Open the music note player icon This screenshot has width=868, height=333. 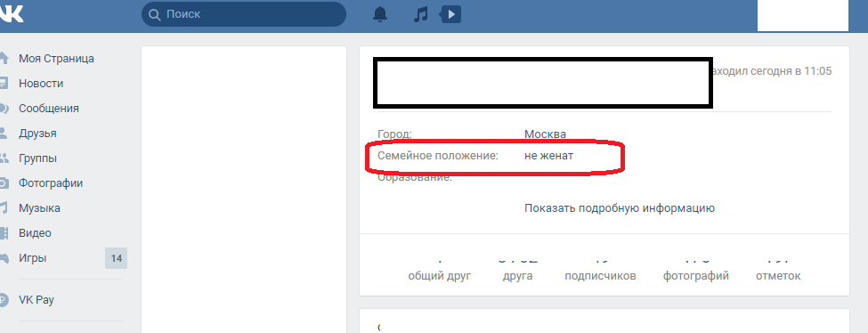(421, 14)
